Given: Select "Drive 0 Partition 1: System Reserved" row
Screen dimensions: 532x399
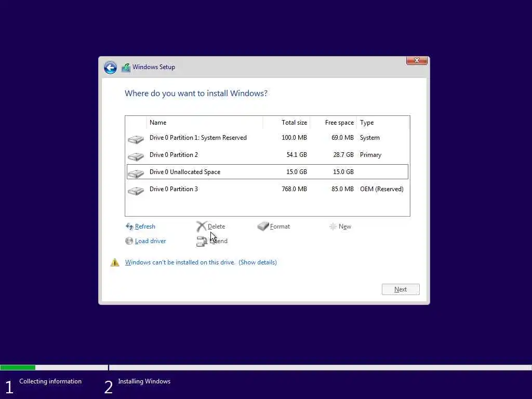Looking at the screenshot, I should [x=268, y=138].
